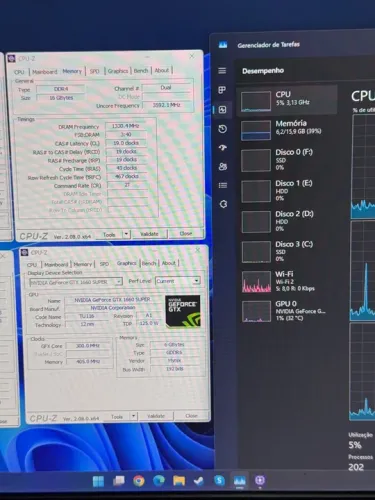Click CPU-Z icon in Graphics window title bar

24,253
